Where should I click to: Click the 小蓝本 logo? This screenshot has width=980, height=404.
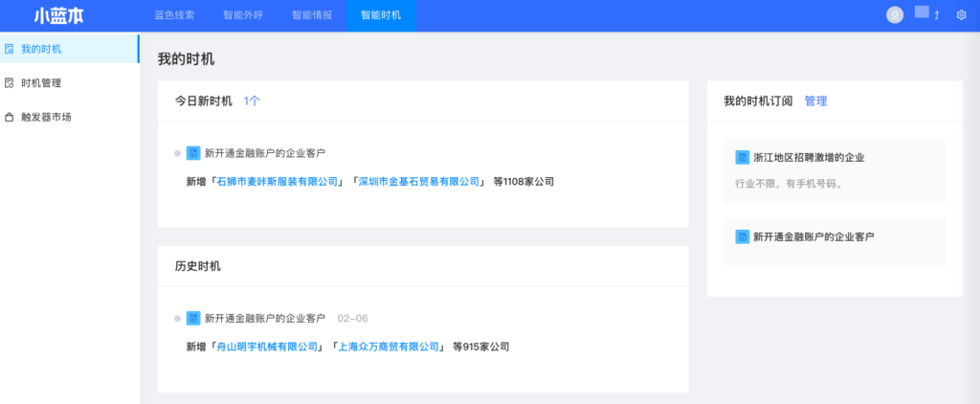[56, 15]
